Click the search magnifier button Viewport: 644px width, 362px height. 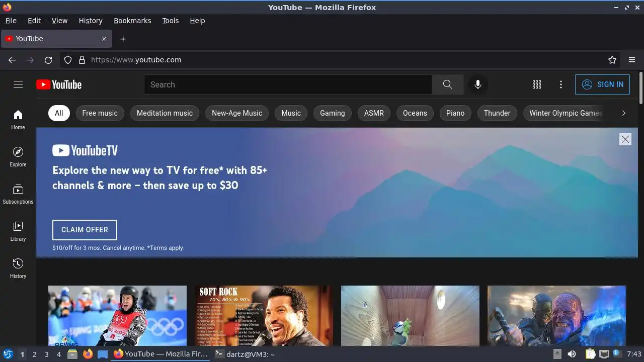447,84
